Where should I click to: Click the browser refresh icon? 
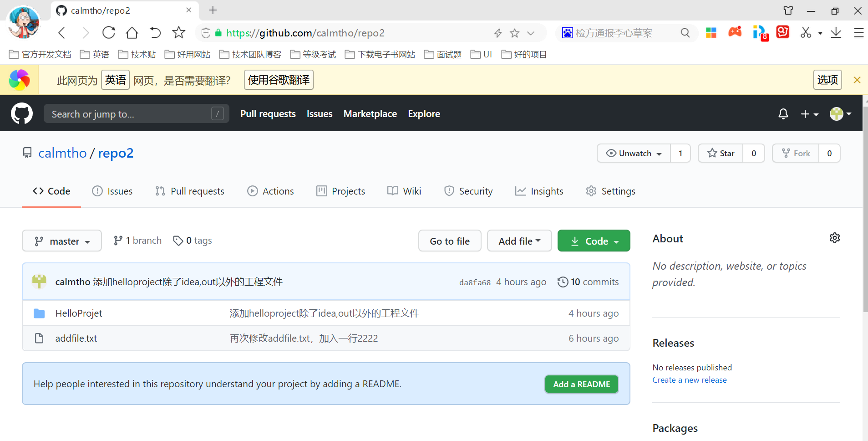click(108, 32)
